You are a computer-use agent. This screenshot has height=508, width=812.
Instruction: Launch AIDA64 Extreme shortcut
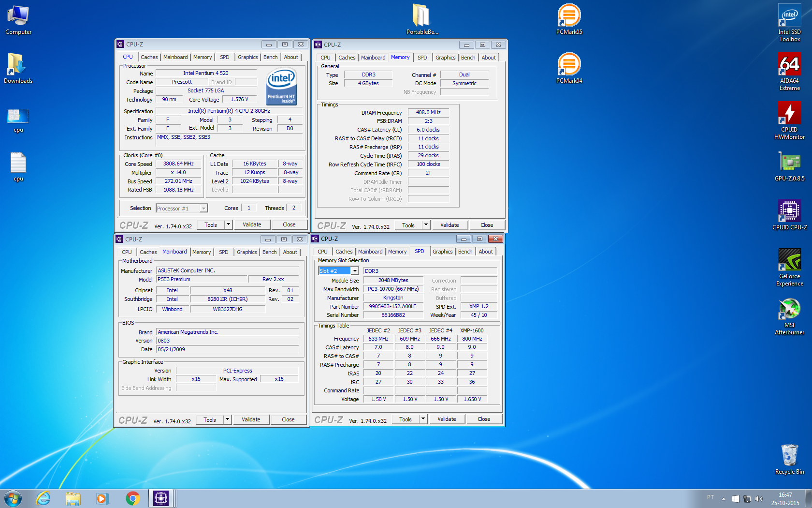tap(789, 72)
